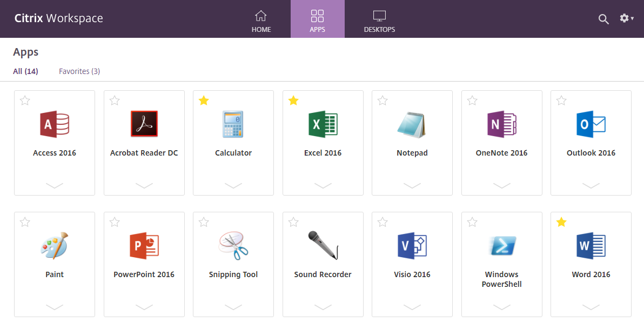Click the Excel 2016 name text

(x=323, y=153)
